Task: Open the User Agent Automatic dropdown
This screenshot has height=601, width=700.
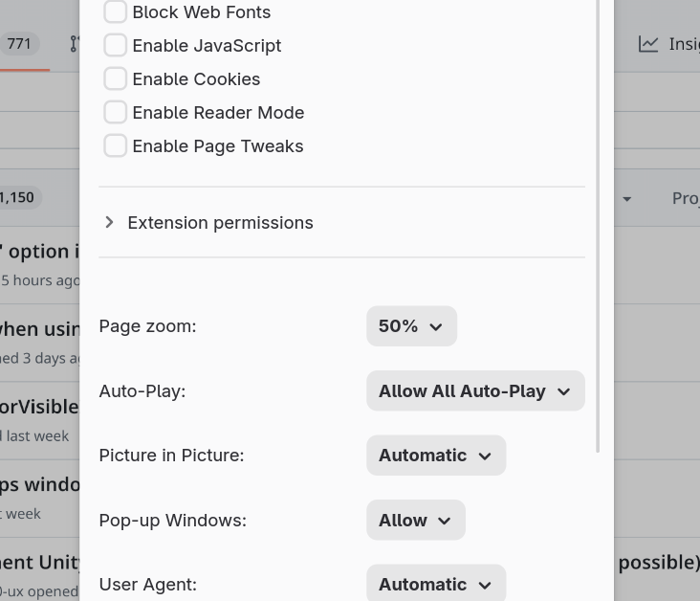Action: 435,584
